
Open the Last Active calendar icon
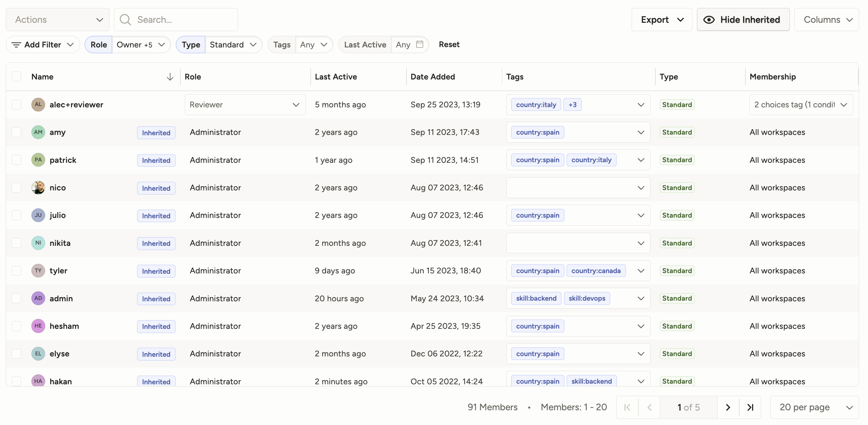(x=420, y=44)
